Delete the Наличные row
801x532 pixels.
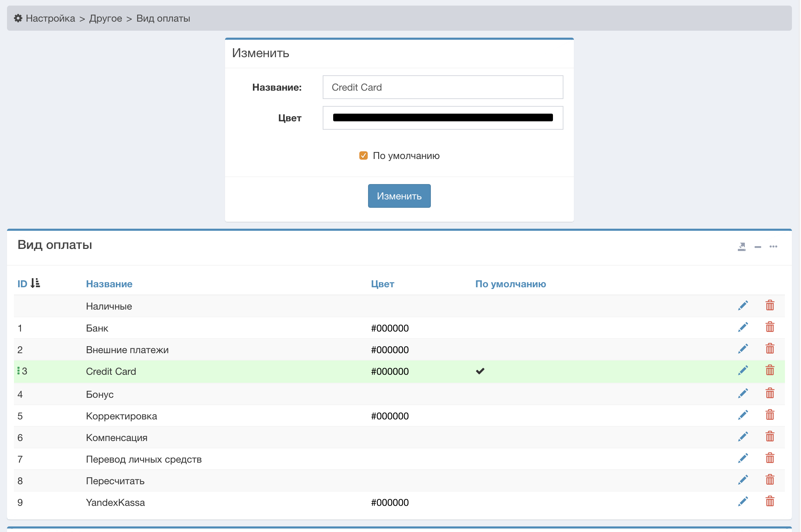point(770,306)
